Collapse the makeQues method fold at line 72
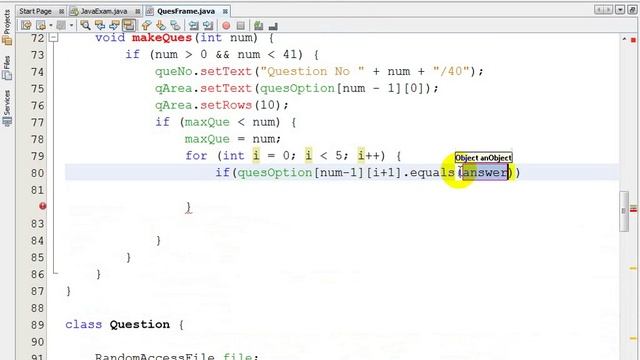Screen dimensions: 640x360 pos(53,38)
